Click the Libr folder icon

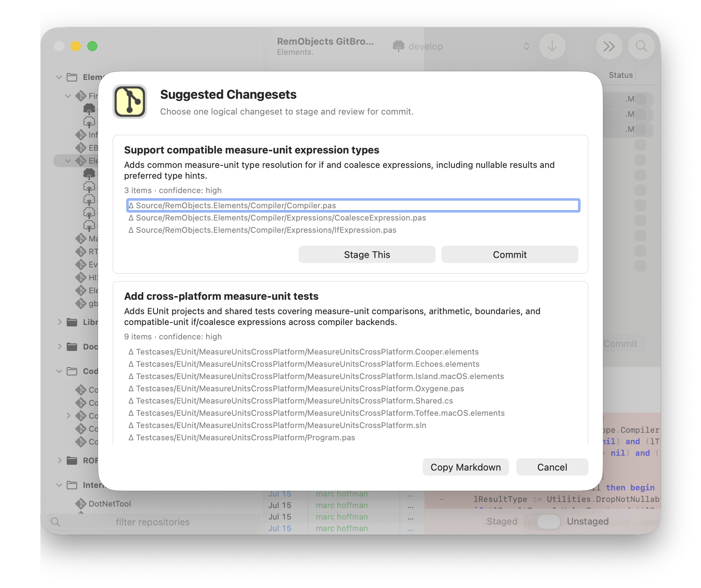(72, 322)
